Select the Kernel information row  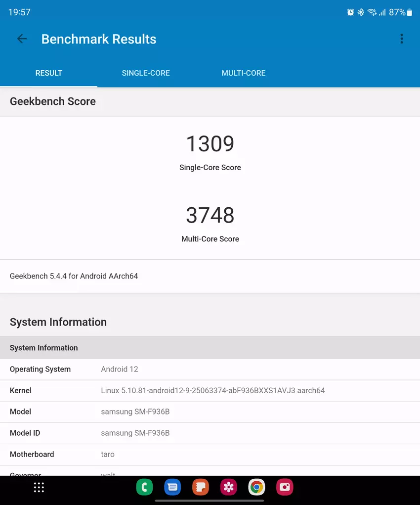210,390
